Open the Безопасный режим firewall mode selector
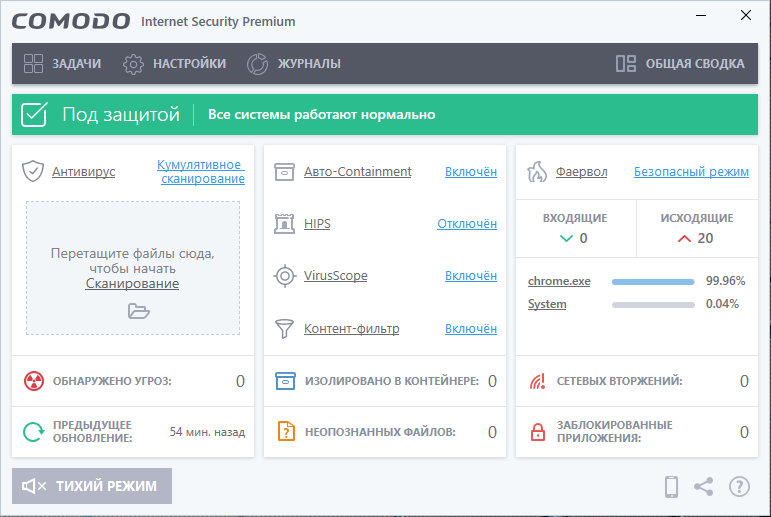 pos(691,172)
